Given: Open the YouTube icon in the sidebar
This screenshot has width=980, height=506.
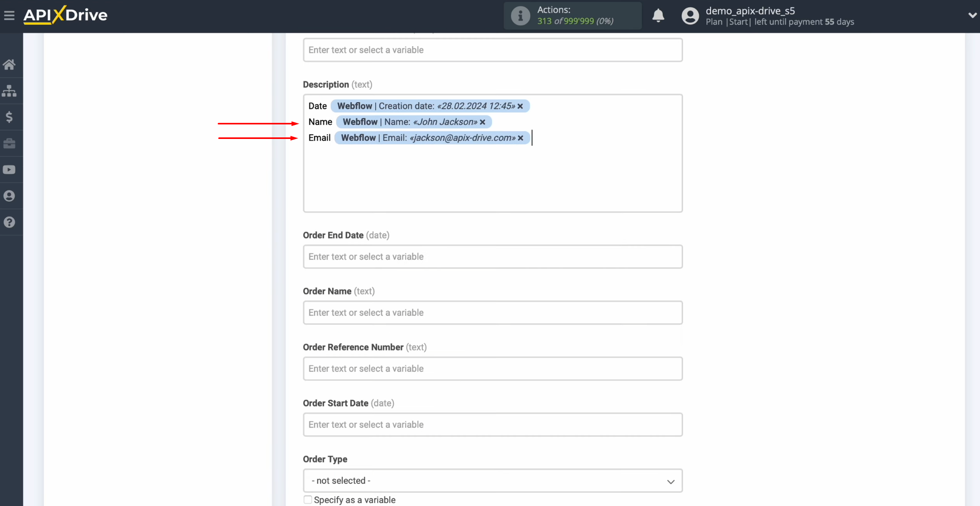Looking at the screenshot, I should coord(10,170).
